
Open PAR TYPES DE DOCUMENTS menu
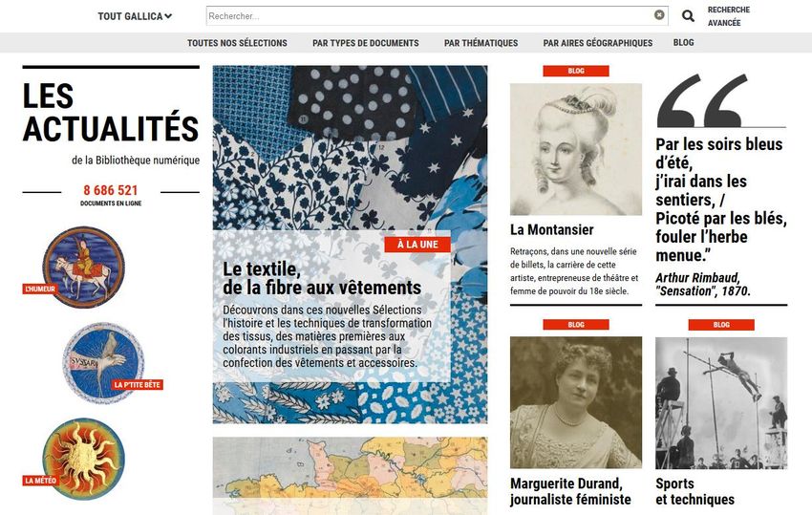pos(366,43)
